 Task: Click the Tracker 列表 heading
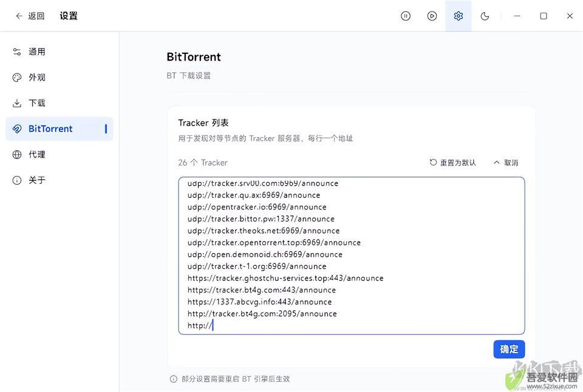pyautogui.click(x=203, y=123)
